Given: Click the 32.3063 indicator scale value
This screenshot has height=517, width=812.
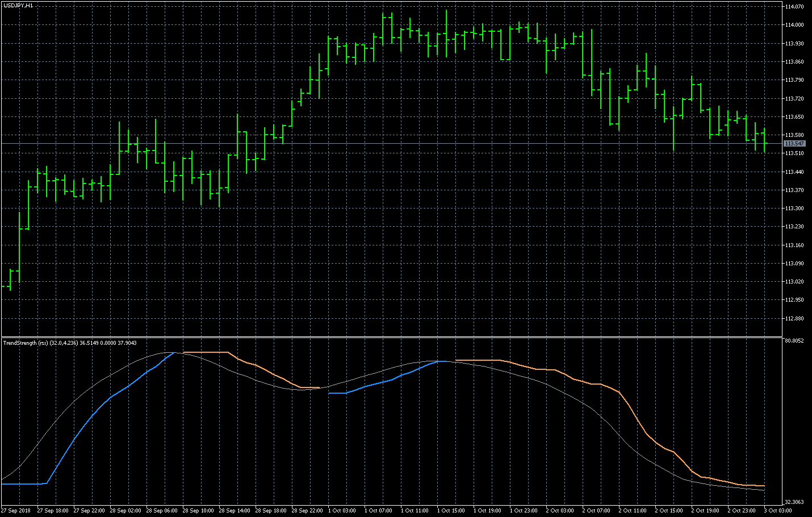Looking at the screenshot, I should (794, 502).
